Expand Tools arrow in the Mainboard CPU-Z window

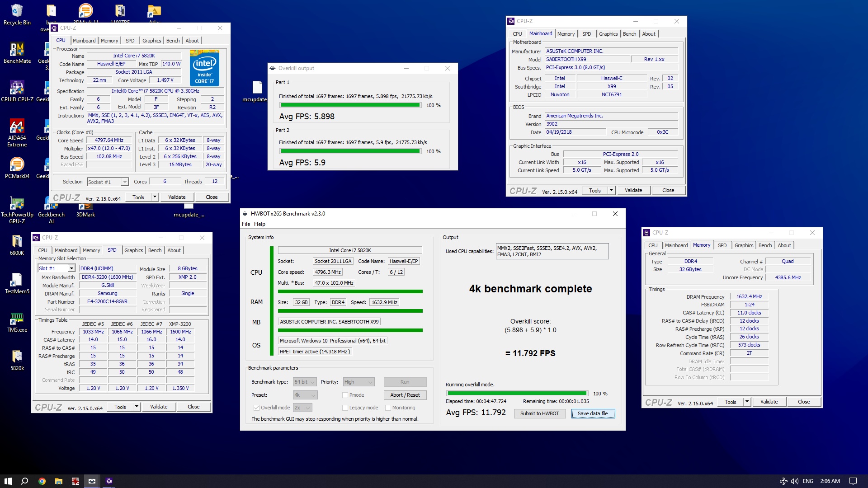(x=611, y=190)
